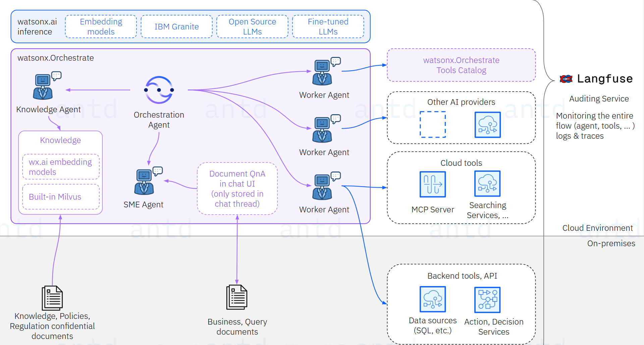644x345 pixels.
Task: Click the empty dashed placeholder in Other AI providers
Action: (x=433, y=125)
